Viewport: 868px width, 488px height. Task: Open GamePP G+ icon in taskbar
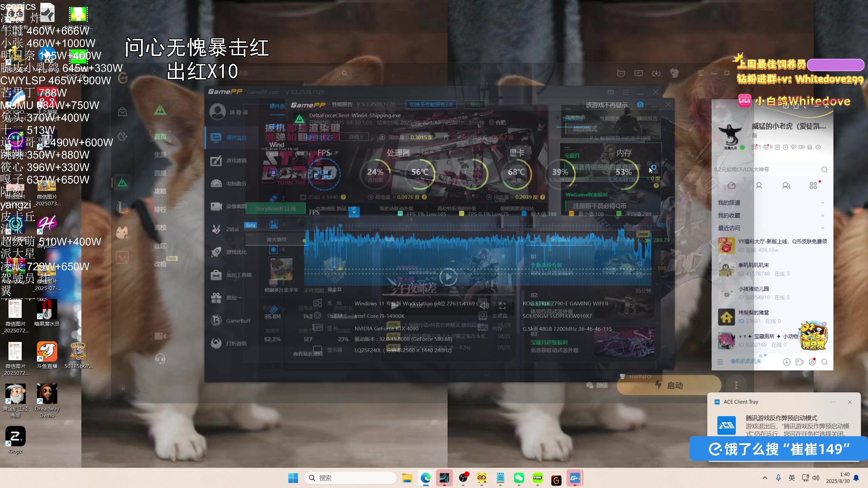[575, 478]
